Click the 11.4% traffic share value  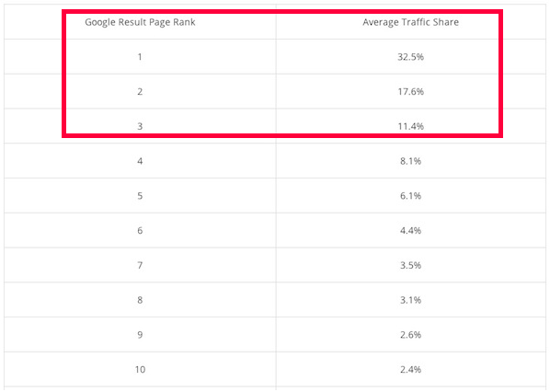[x=411, y=126]
